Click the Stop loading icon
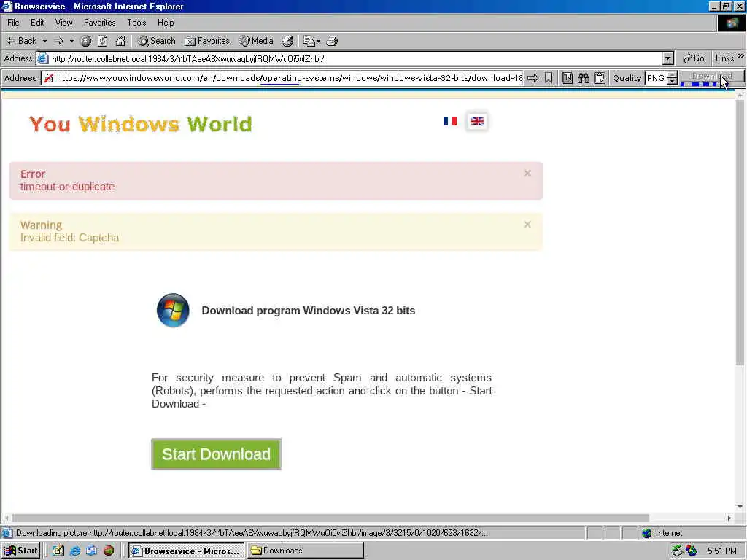747x560 pixels. click(85, 41)
